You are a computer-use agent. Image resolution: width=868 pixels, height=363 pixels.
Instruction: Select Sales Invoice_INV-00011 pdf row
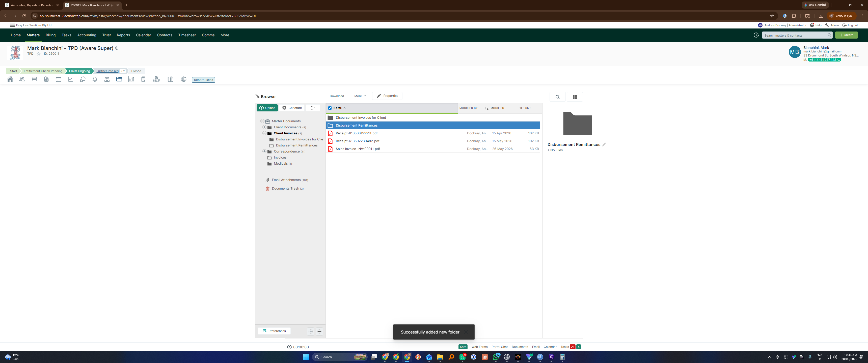click(x=433, y=149)
